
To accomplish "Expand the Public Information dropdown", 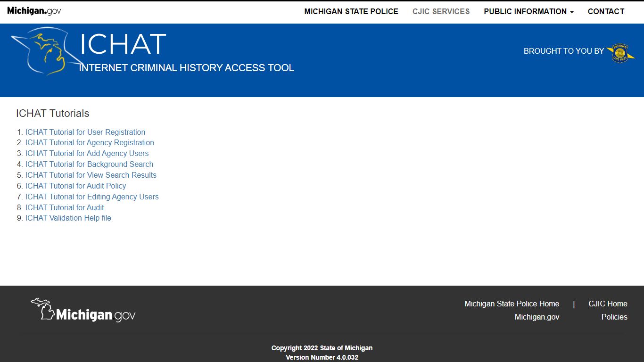I will coord(528,11).
